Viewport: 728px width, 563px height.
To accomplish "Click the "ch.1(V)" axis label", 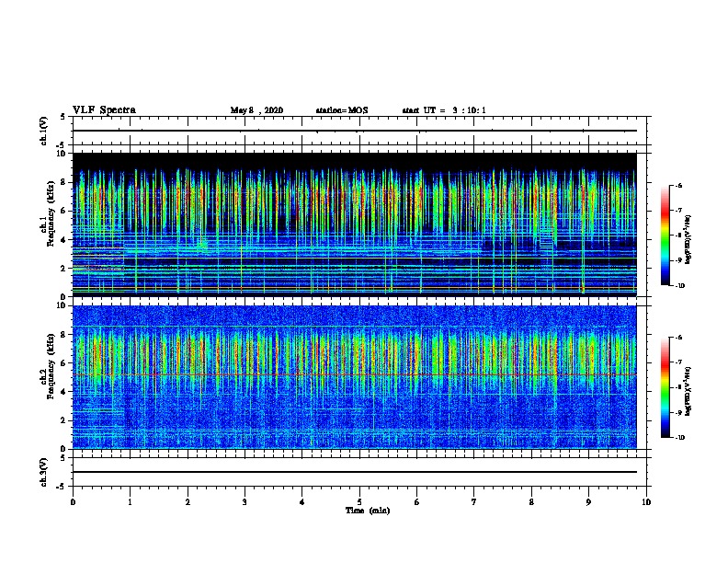I will (x=44, y=131).
